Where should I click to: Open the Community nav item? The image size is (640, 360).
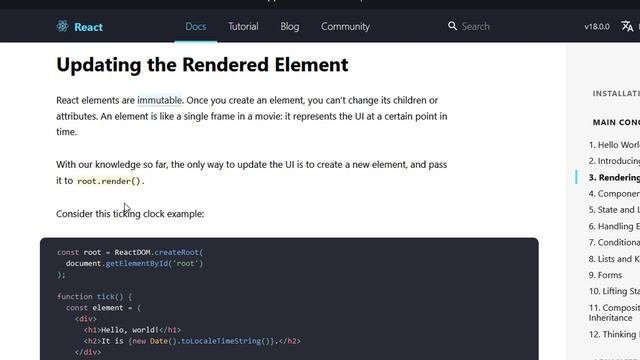tap(345, 27)
